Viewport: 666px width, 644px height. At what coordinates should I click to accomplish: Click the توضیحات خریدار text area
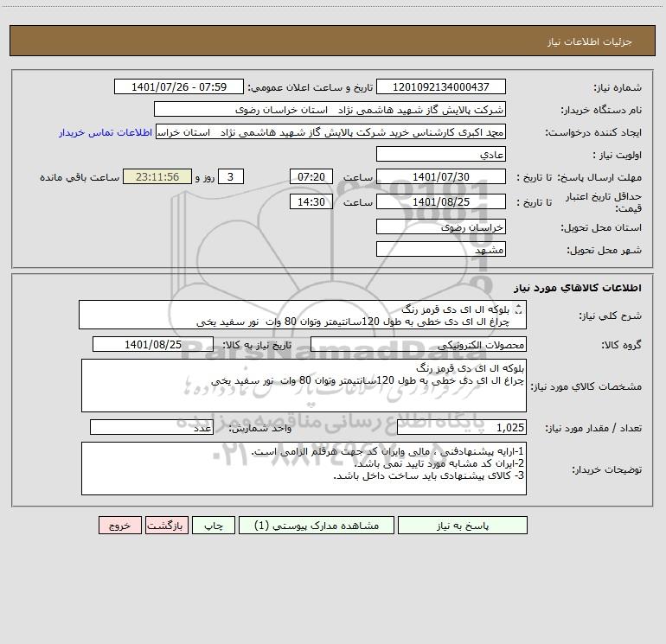tap(304, 469)
